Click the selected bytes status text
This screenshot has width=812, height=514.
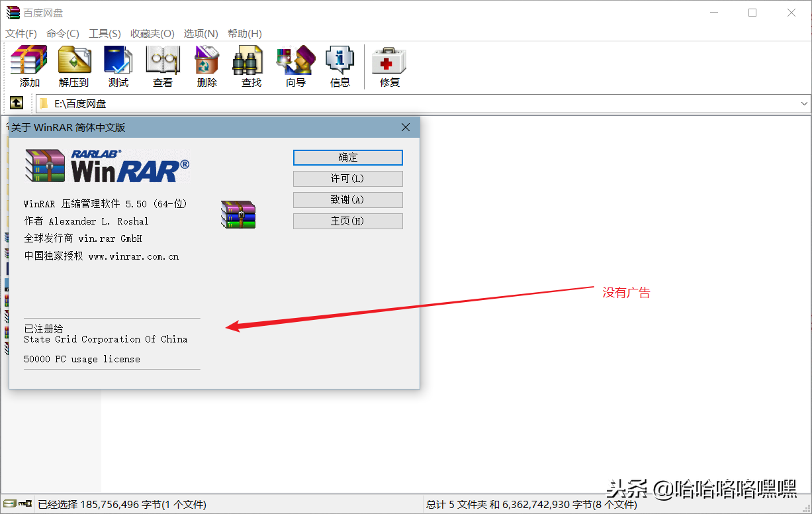point(122,505)
